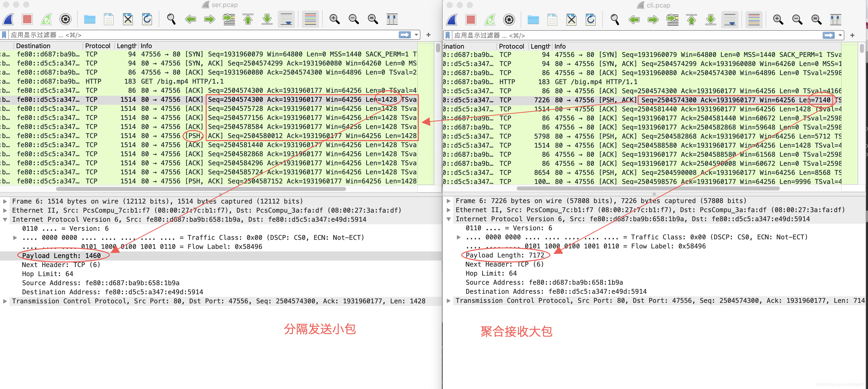Toggle auto-scroll live capture in ser.pcap
868x389 pixels.
point(286,19)
